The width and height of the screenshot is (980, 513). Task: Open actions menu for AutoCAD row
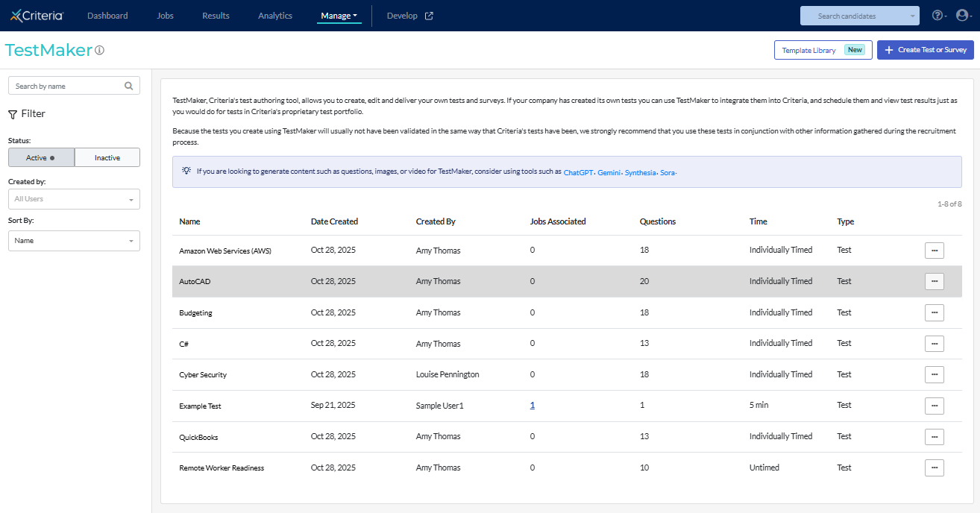[934, 281]
